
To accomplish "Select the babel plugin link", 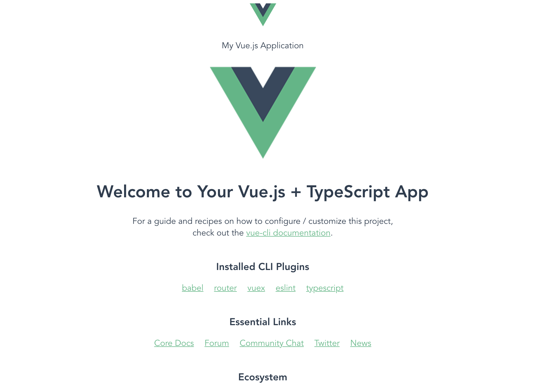I will (192, 288).
